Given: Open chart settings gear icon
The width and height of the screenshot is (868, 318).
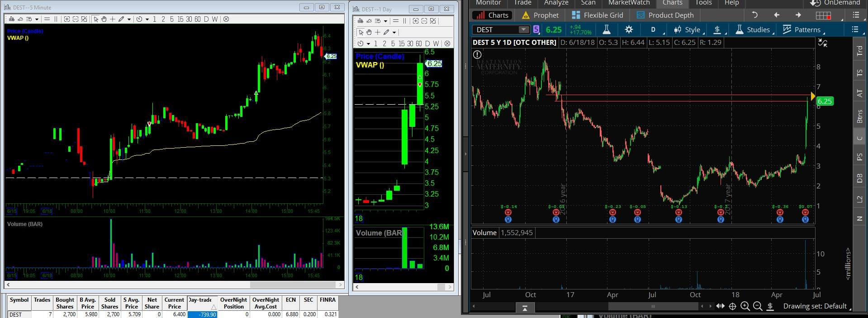Looking at the screenshot, I should pos(629,29).
